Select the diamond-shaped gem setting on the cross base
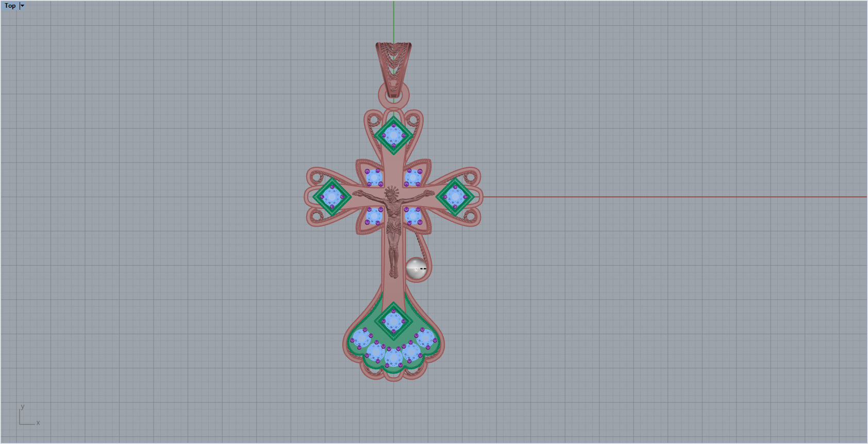Screen dimensions: 868x444 (x=394, y=321)
